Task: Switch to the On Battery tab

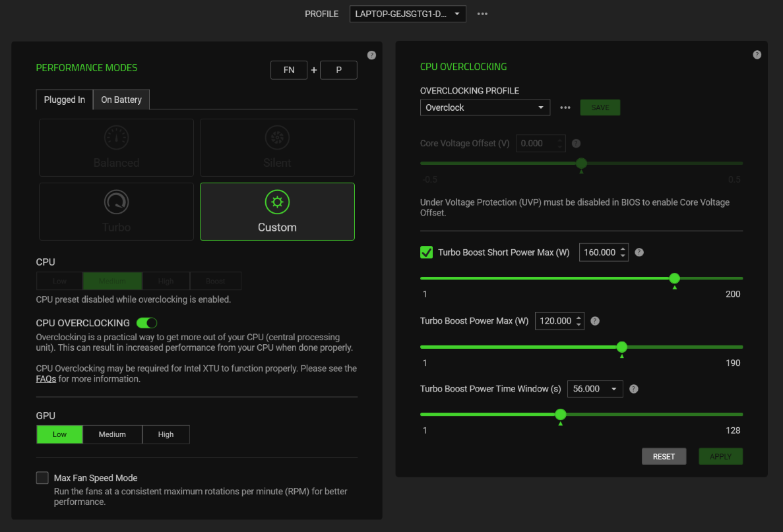Action: tap(121, 100)
